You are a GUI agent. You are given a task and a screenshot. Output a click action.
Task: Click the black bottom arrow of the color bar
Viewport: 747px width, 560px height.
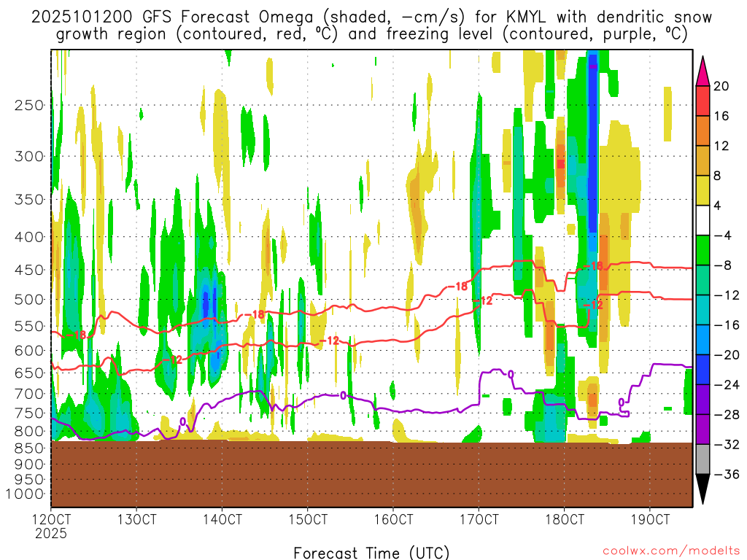(703, 489)
